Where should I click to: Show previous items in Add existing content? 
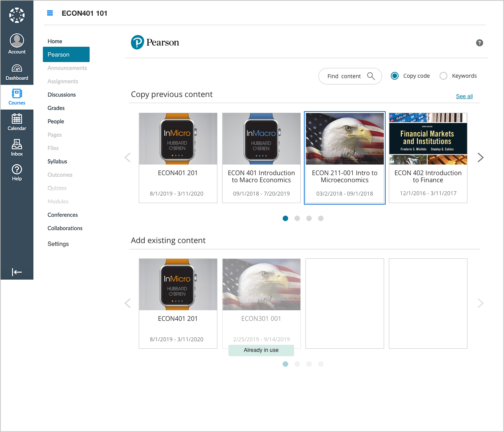pyautogui.click(x=127, y=303)
